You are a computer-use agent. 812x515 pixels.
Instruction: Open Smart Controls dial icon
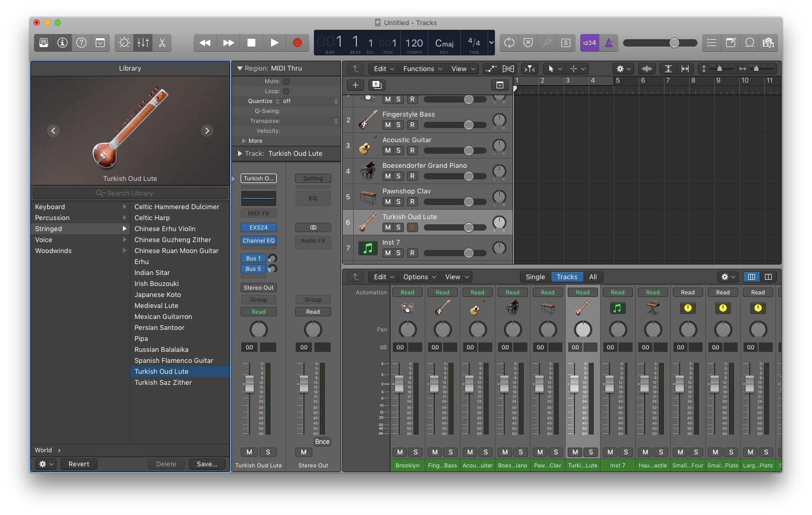[125, 43]
